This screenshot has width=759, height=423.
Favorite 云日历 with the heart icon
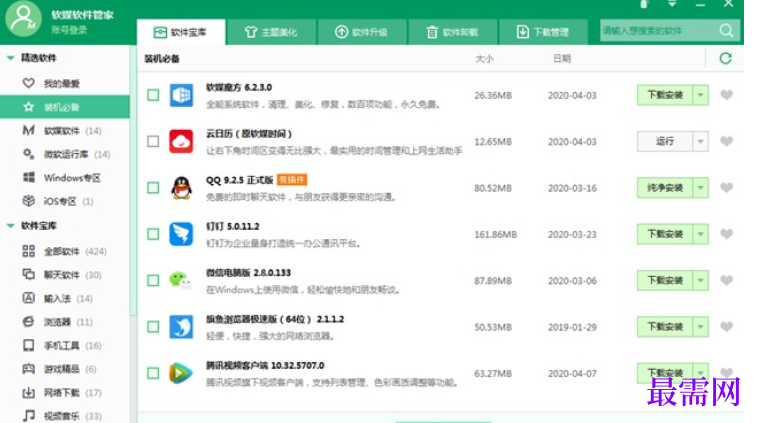pyautogui.click(x=726, y=141)
